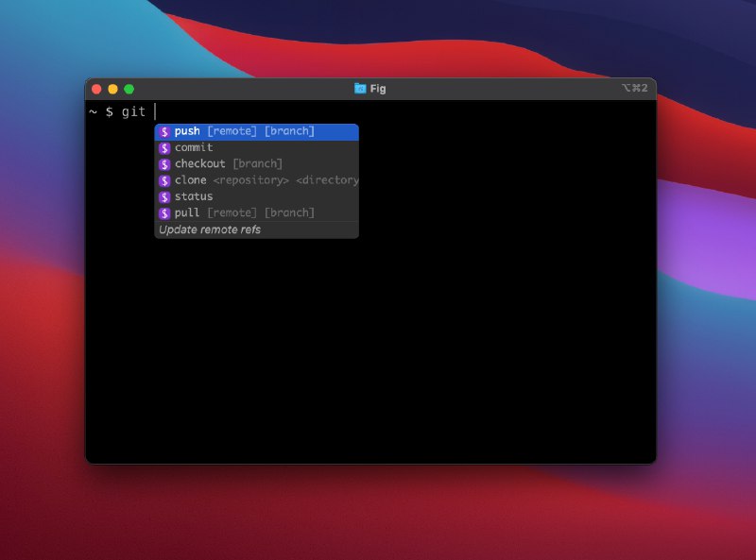Click the purple icon beside pull
This screenshot has width=756, height=560.
click(x=164, y=213)
